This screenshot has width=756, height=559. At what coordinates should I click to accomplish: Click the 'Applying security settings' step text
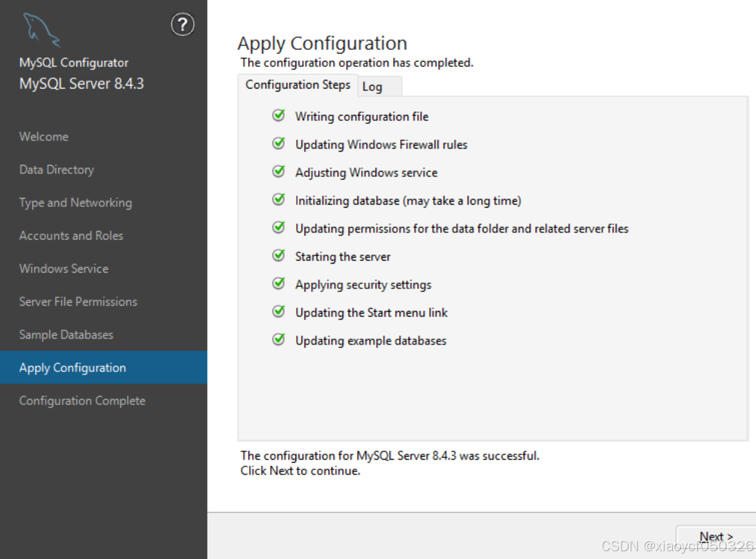click(363, 285)
